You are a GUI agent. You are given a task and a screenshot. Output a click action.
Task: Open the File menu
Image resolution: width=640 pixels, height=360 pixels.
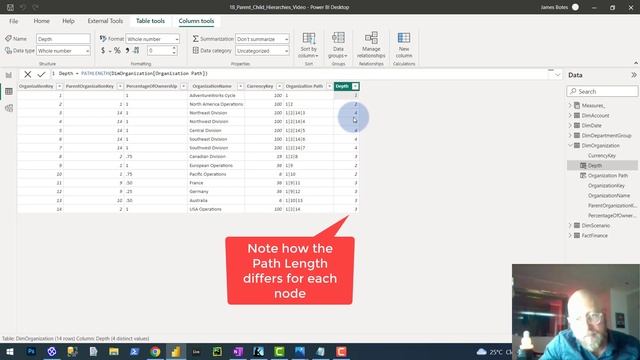(x=13, y=21)
